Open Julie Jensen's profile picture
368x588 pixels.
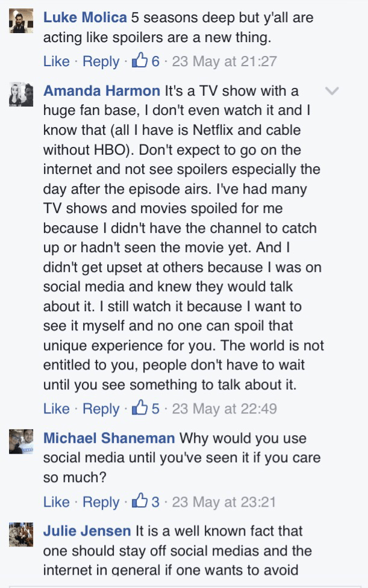click(x=22, y=534)
